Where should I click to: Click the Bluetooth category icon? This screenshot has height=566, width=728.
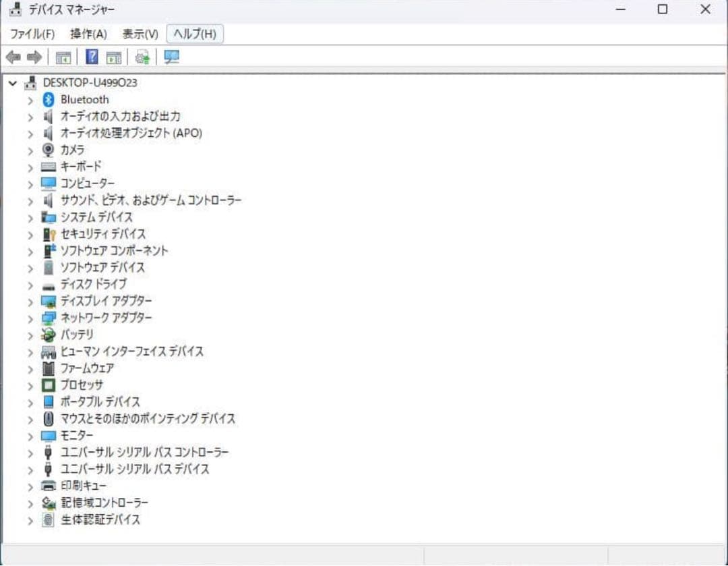coord(47,99)
